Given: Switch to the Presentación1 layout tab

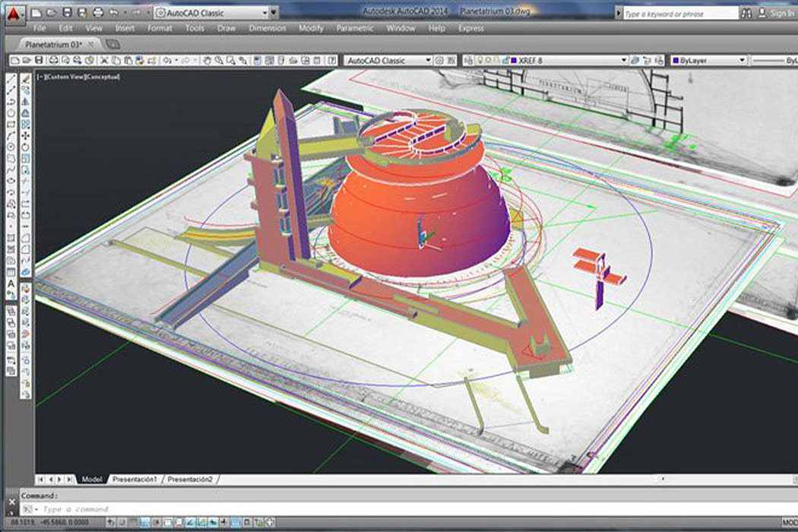Looking at the screenshot, I should tap(135, 480).
